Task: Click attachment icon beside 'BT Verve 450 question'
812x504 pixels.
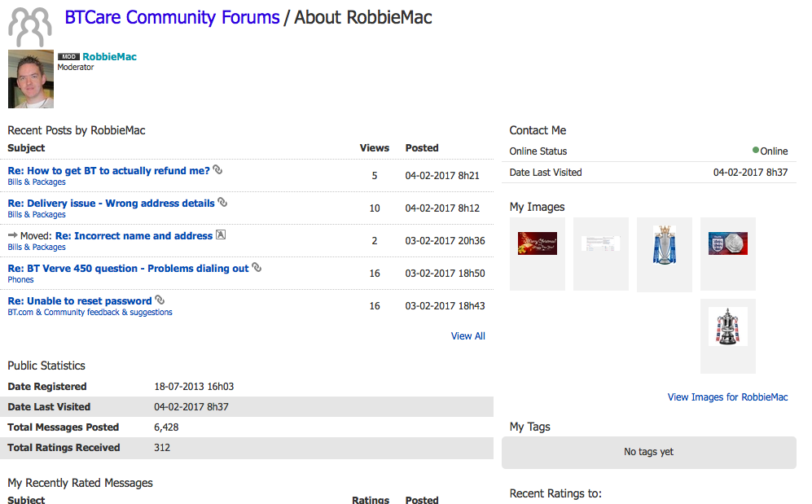Action: pos(257,267)
